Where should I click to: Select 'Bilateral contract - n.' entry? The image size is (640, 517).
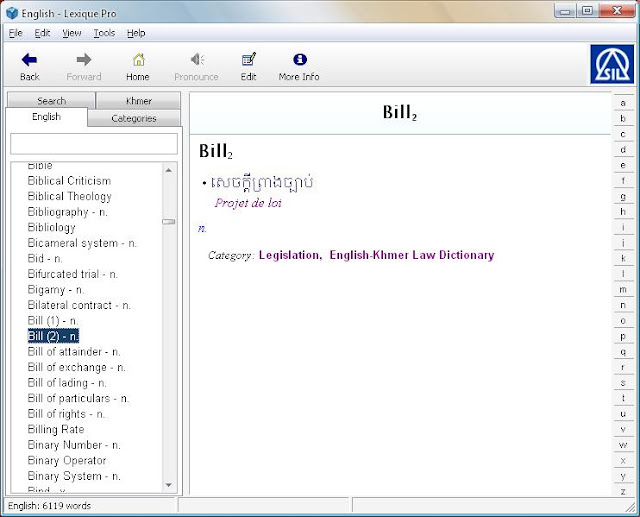click(79, 305)
